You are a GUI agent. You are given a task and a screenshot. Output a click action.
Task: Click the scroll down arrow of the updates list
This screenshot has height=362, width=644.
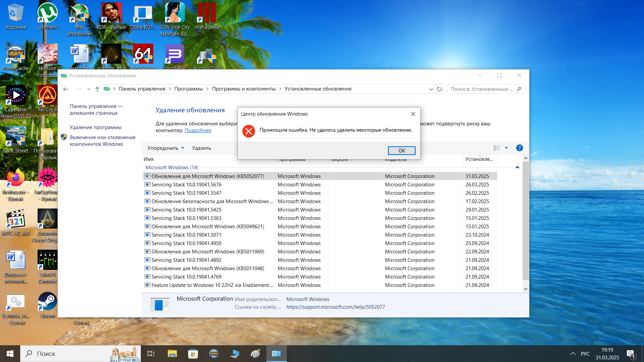(x=526, y=289)
